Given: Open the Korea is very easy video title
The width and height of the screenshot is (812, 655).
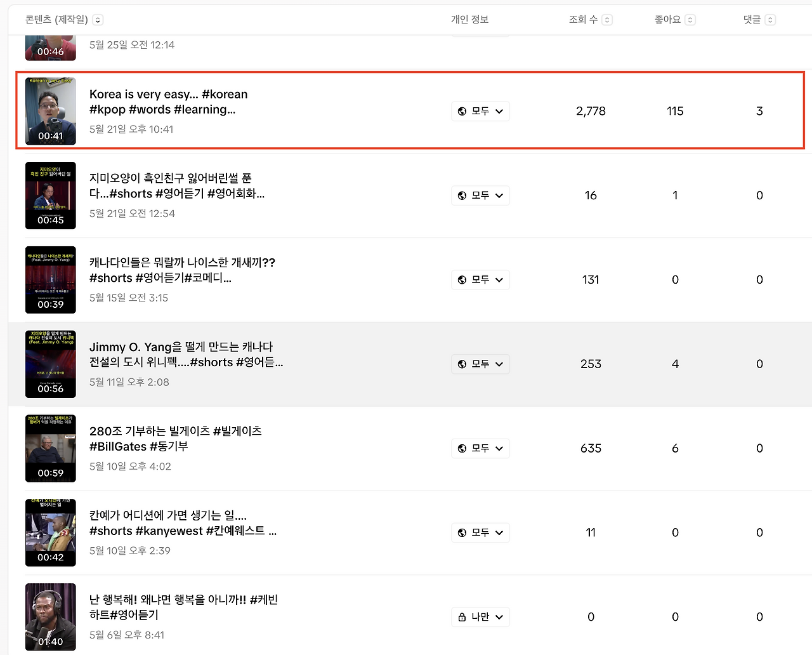Looking at the screenshot, I should coord(169,102).
